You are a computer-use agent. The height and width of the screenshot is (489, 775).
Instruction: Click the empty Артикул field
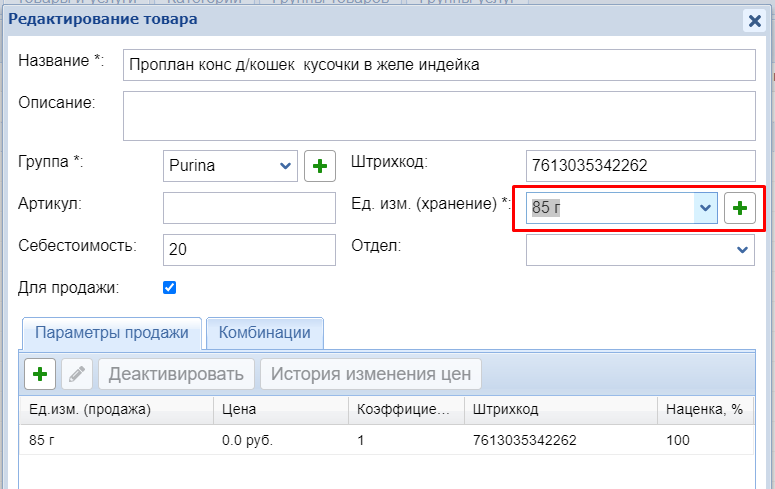coord(249,208)
